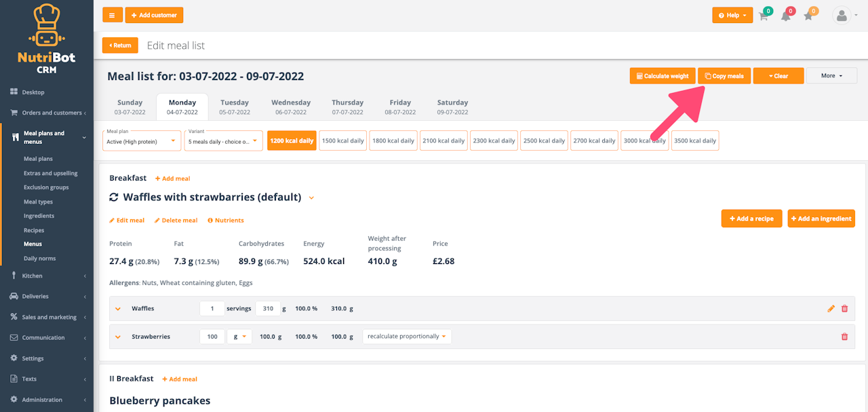
Task: Delete the Strawberries ingredient via trash icon
Action: pos(844,337)
